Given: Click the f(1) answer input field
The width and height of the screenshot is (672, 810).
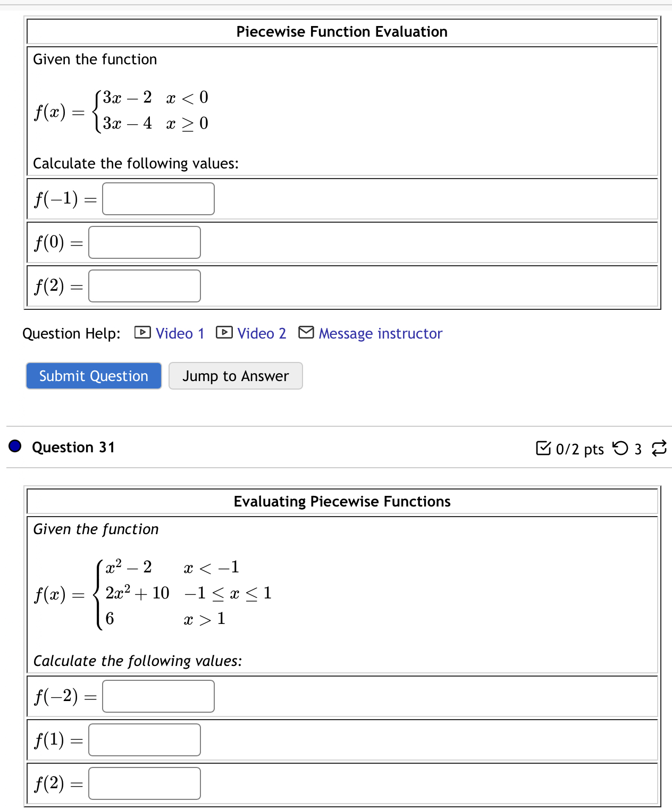Looking at the screenshot, I should click(x=144, y=740).
